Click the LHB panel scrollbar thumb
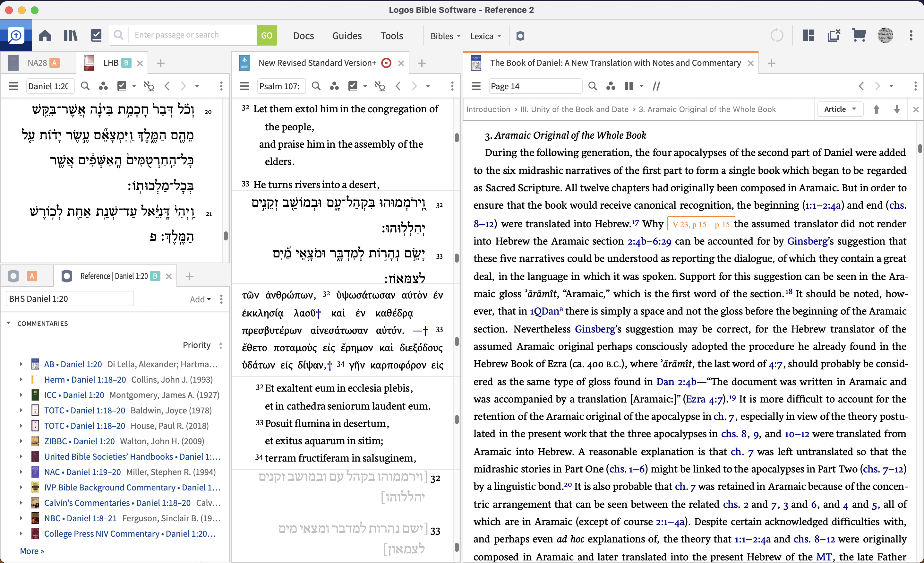 point(226,236)
